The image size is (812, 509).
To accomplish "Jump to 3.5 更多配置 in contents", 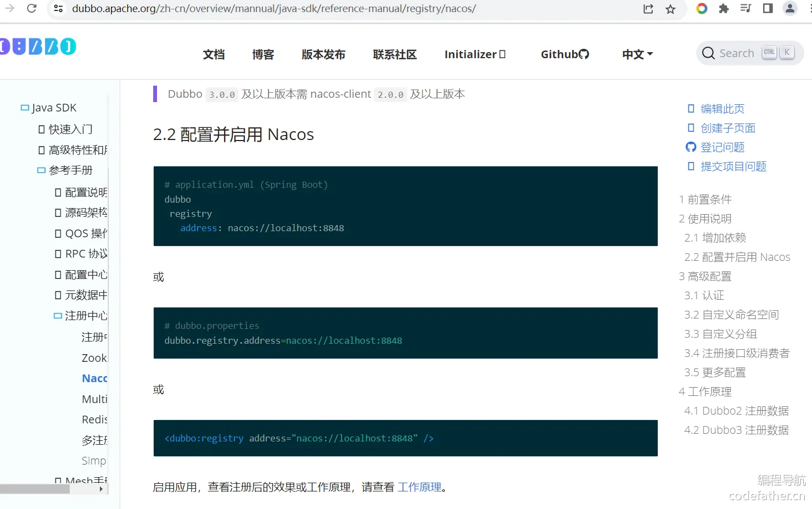I will click(x=715, y=372).
